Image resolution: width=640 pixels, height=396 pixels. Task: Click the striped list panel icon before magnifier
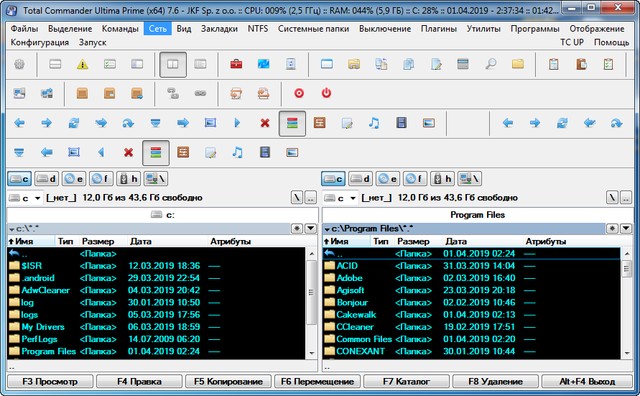(x=463, y=64)
